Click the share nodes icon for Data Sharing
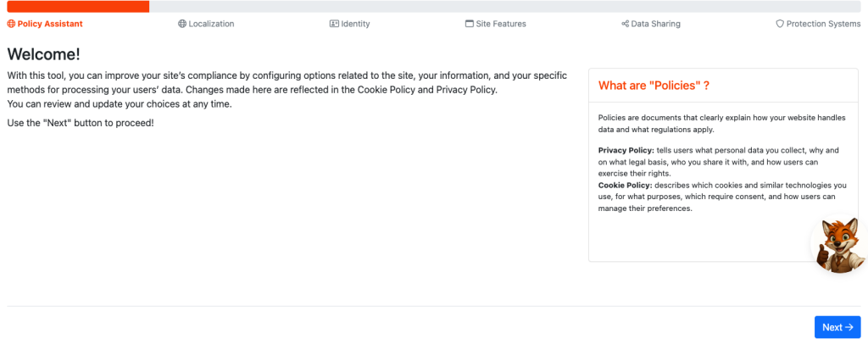868x339 pixels. point(625,24)
